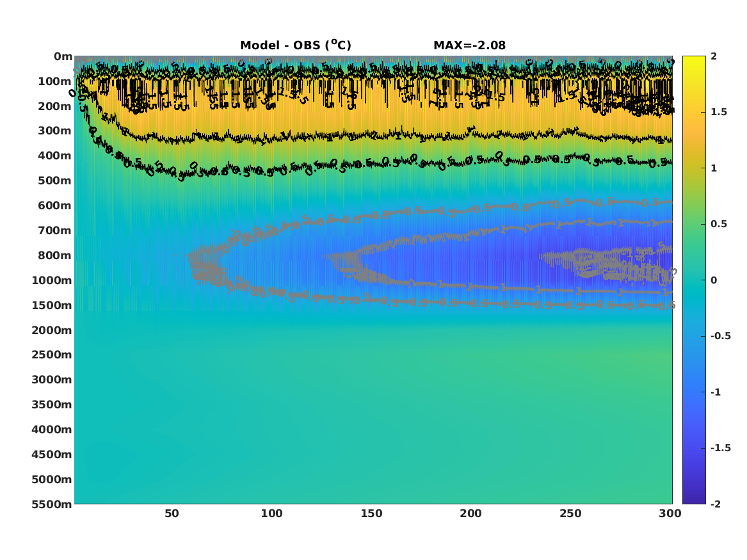The width and height of the screenshot is (747, 560).
Task: Click the x-axis tick label '150'
Action: point(371,513)
